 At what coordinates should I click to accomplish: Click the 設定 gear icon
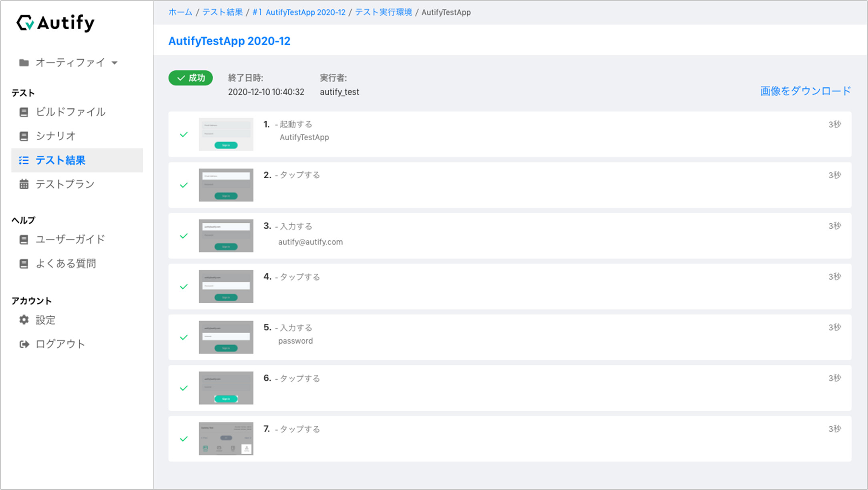(23, 320)
